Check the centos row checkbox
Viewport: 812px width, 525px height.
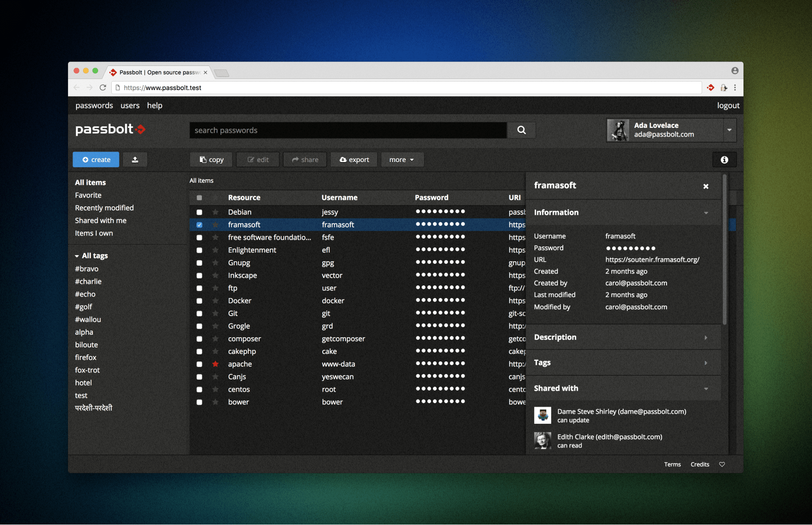click(x=199, y=389)
